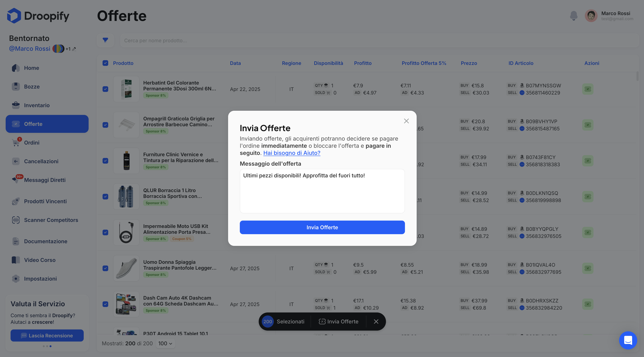Uncheck Furniture Clinic Vernice row checkbox
The image size is (644, 357).
(105, 161)
